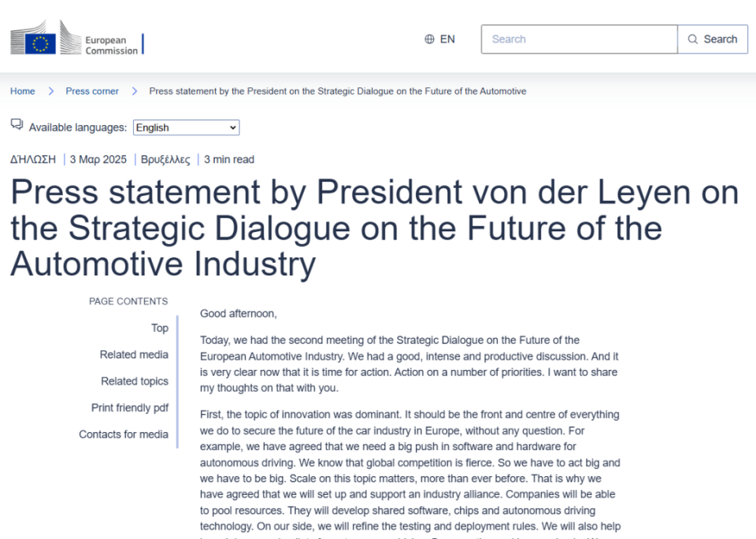Open the Print friendly pdf link
756x539 pixels.
tap(130, 408)
